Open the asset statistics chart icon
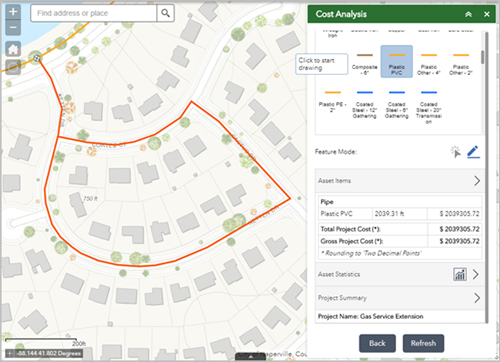Screen dimensions: 500x362 click(x=460, y=274)
